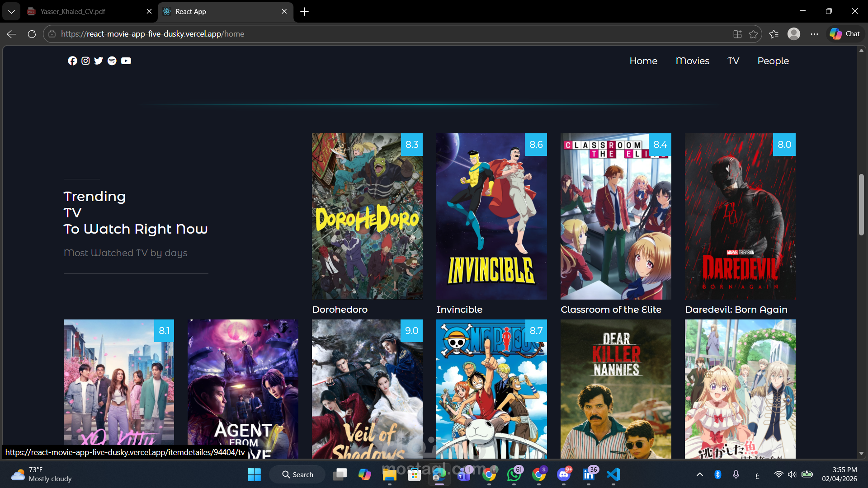Go to Movies navigation link
This screenshot has height=488, width=868.
pos(692,61)
